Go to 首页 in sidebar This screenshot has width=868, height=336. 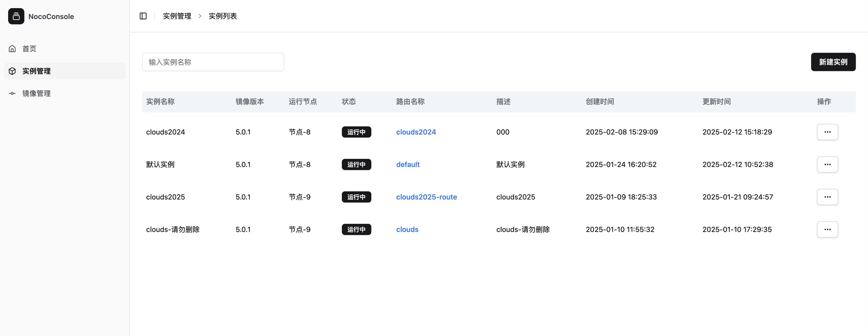pyautogui.click(x=29, y=48)
